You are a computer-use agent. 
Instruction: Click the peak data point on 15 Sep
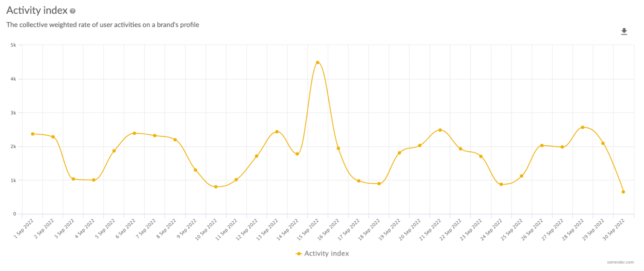pyautogui.click(x=318, y=63)
